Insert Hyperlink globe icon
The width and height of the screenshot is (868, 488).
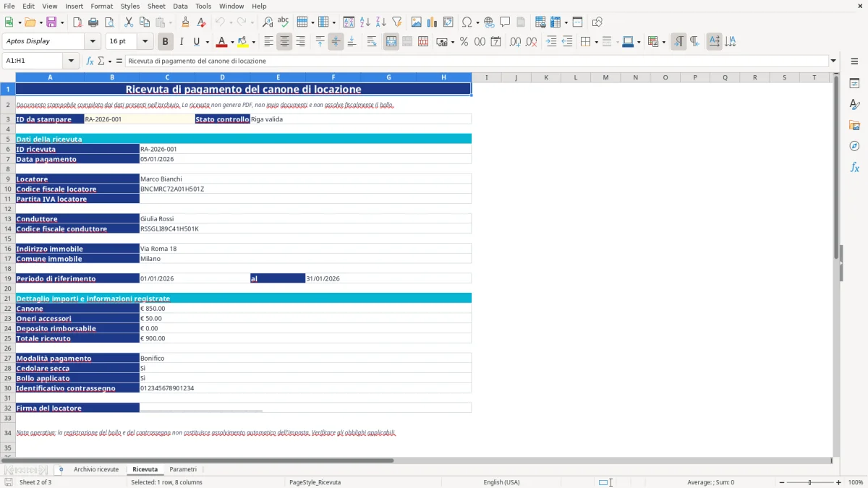coord(489,22)
